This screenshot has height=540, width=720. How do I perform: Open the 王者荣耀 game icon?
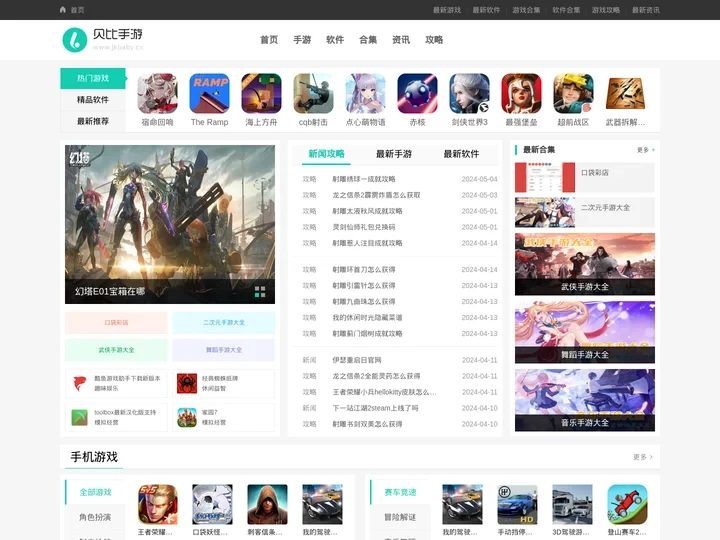[x=158, y=504]
